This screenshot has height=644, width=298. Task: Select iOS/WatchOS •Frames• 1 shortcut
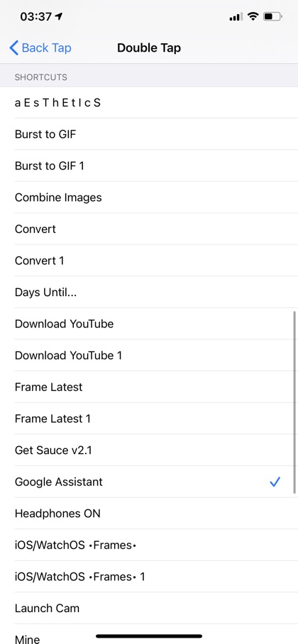(x=149, y=577)
